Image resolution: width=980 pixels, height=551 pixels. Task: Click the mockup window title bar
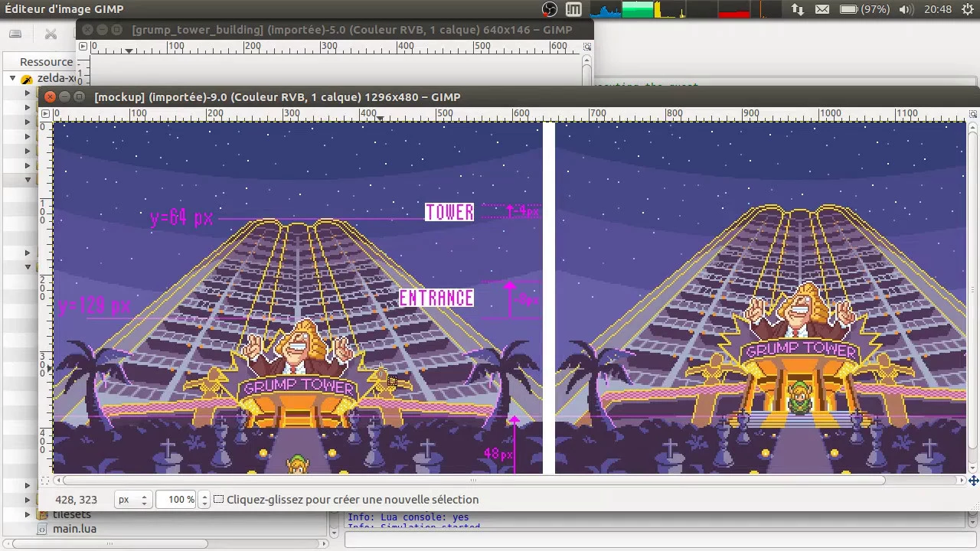pos(509,97)
